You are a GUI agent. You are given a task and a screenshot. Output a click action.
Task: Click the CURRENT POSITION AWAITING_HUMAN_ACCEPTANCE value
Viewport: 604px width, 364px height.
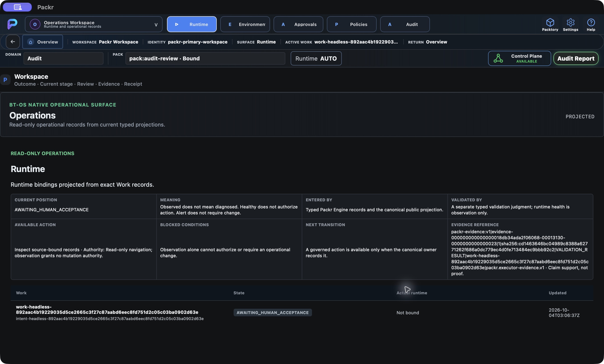(x=52, y=210)
